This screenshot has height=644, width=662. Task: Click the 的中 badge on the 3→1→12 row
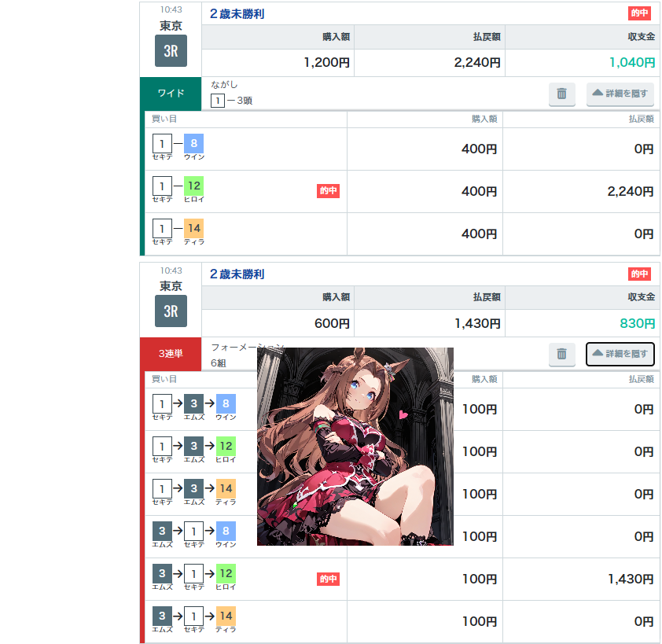point(328,579)
